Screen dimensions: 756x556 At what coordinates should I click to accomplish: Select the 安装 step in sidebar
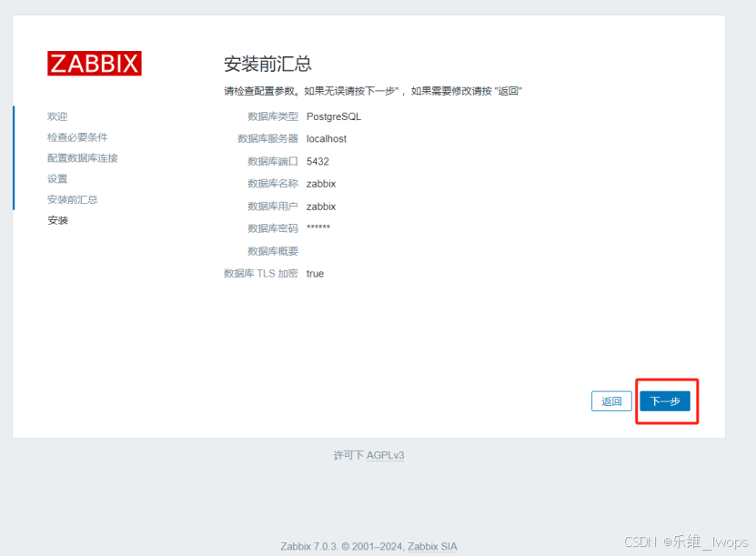coord(57,220)
